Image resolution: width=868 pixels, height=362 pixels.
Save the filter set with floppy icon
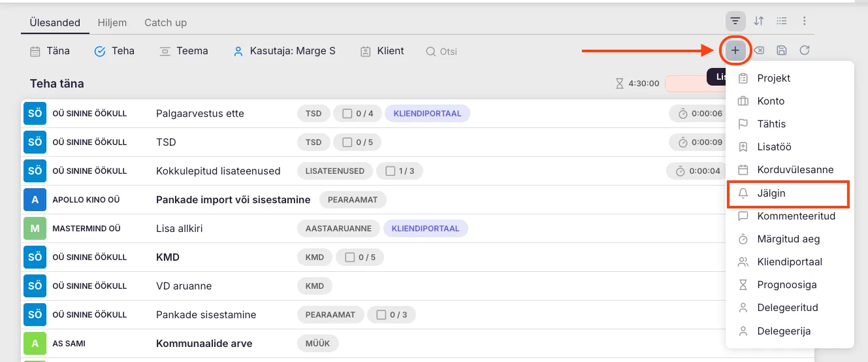[x=782, y=50]
